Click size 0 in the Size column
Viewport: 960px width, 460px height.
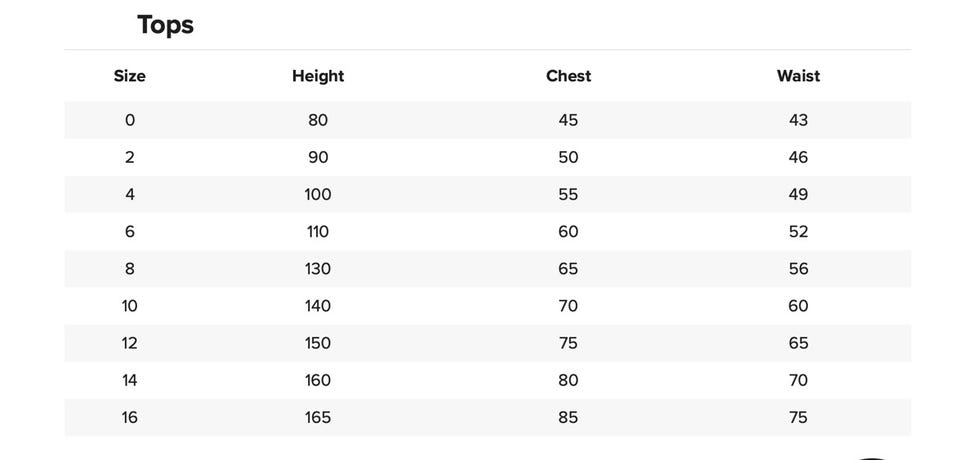[x=130, y=120]
